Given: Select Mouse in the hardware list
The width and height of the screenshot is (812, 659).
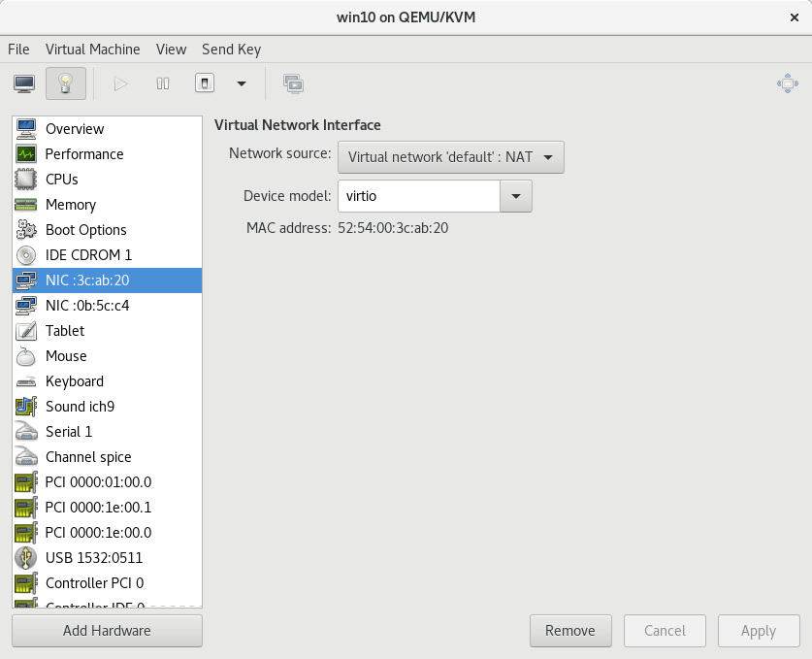Looking at the screenshot, I should tap(107, 356).
